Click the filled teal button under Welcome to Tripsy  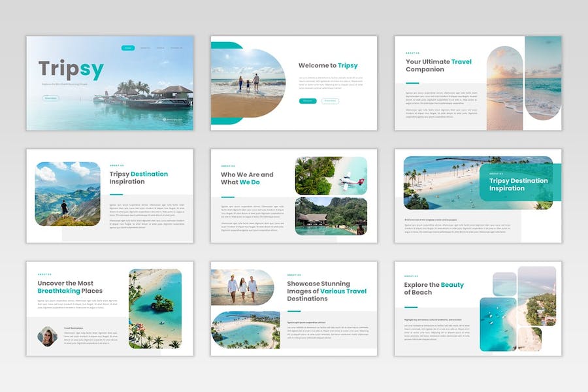coord(307,101)
